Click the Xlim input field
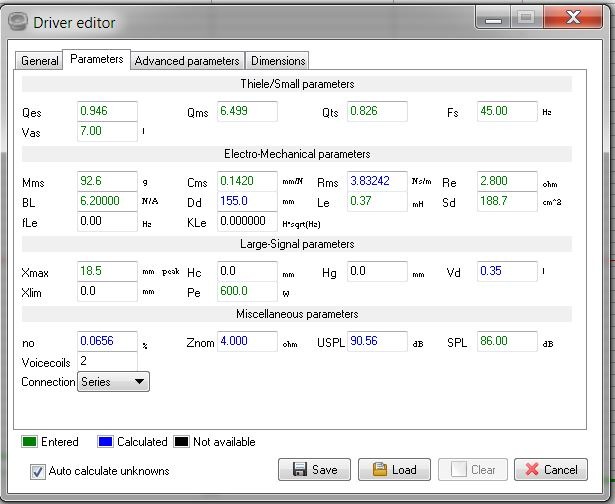This screenshot has height=504, width=615. tap(107, 291)
